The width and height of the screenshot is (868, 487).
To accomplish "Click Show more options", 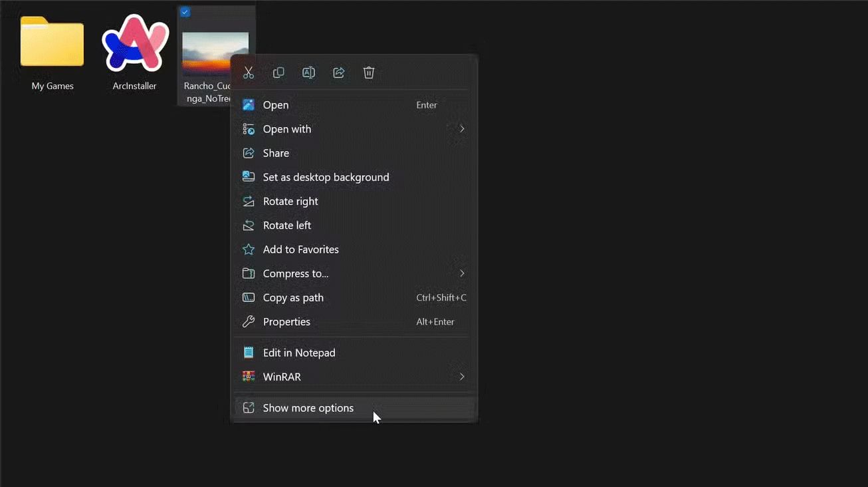I will pos(308,408).
